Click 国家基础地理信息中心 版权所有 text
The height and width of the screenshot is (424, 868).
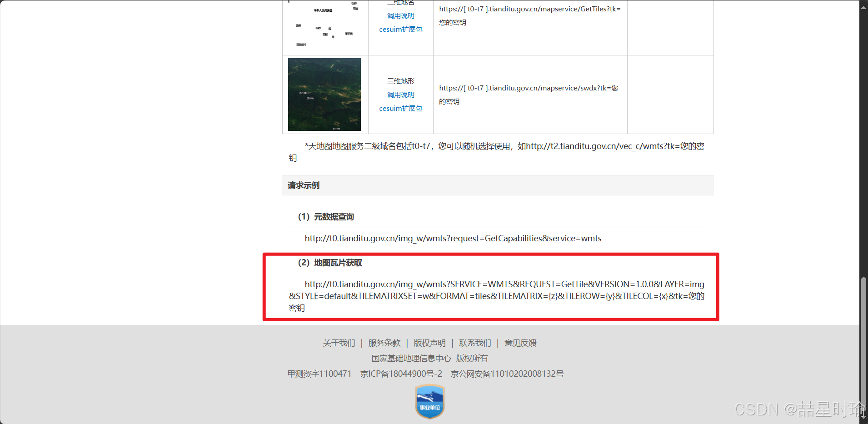(x=429, y=358)
